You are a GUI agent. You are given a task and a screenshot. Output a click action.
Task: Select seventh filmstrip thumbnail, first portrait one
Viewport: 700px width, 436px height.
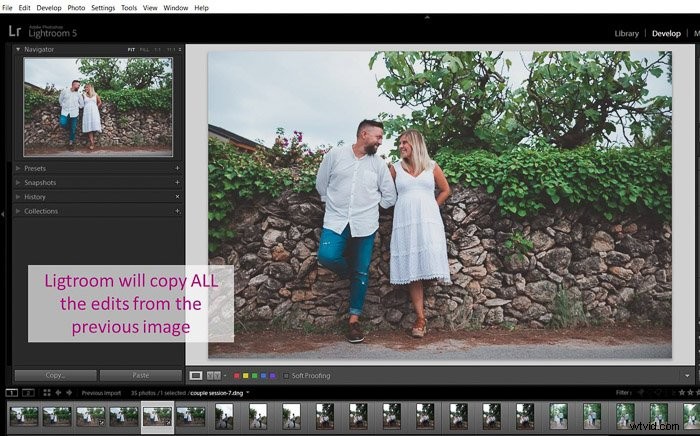click(x=224, y=416)
